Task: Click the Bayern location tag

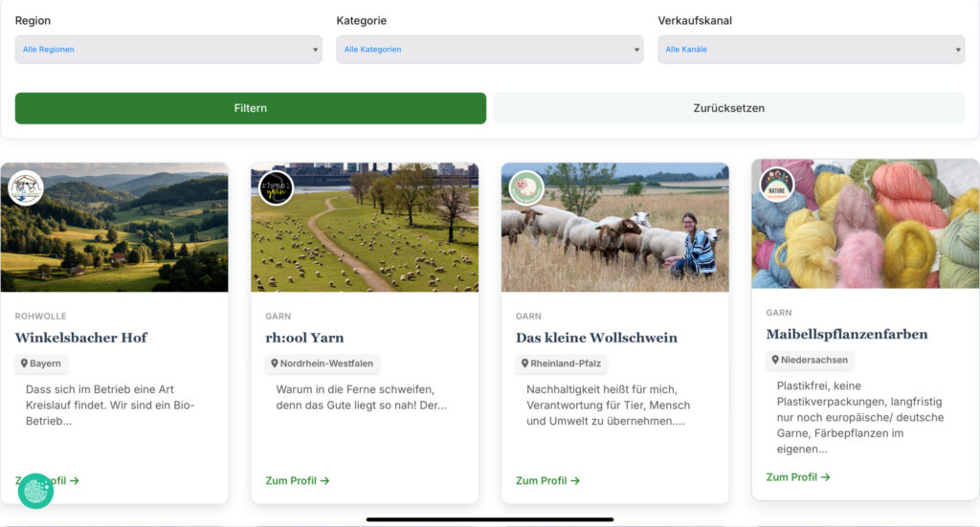Action: tap(41, 364)
